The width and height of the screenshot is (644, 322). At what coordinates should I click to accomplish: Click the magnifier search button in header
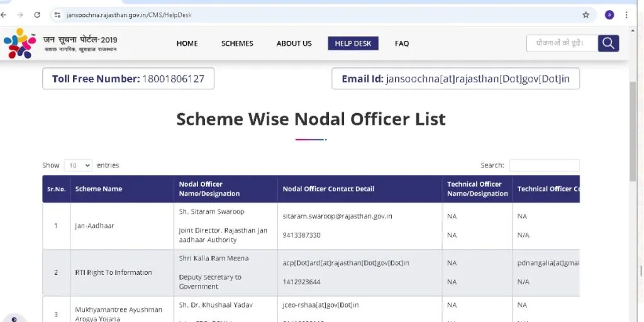click(x=608, y=43)
